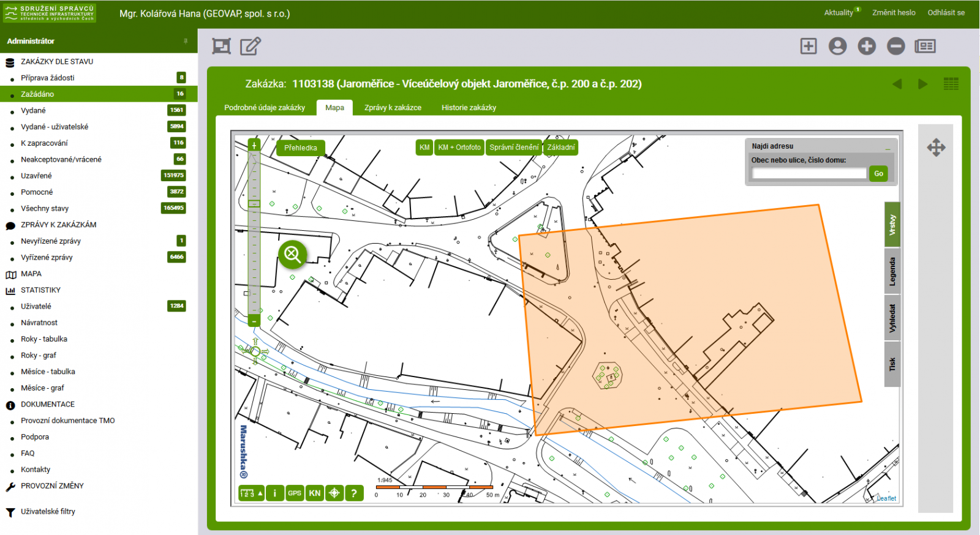Switch to the Zprávy k zakázce tab
Viewport: 980px width, 535px height.
[393, 108]
